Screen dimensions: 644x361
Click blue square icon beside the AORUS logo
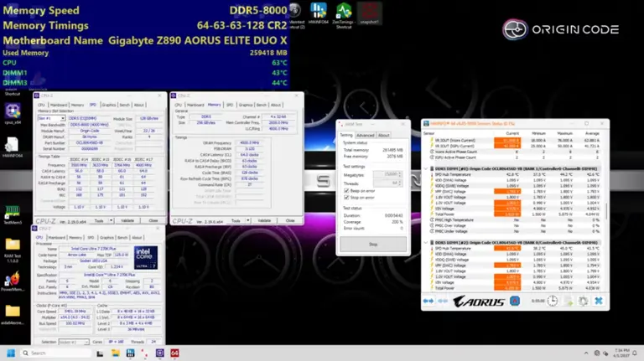515,301
